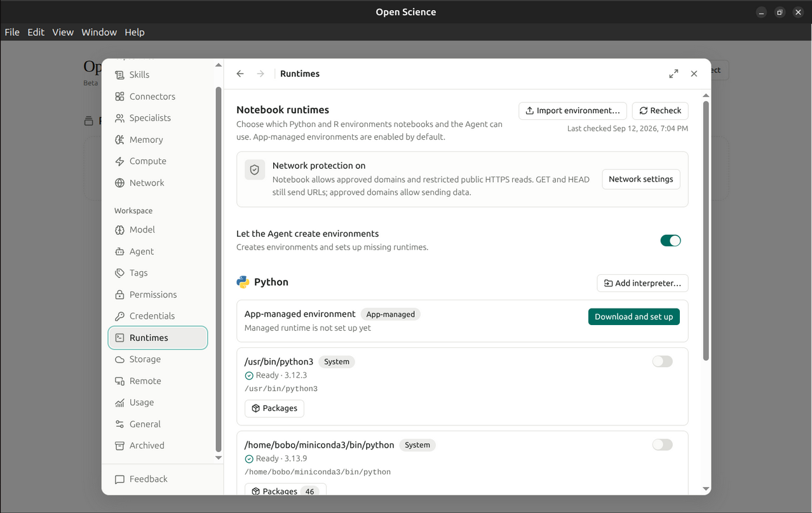The height and width of the screenshot is (513, 812).
Task: Enable the /usr/bin/python3 interpreter
Action: click(662, 361)
